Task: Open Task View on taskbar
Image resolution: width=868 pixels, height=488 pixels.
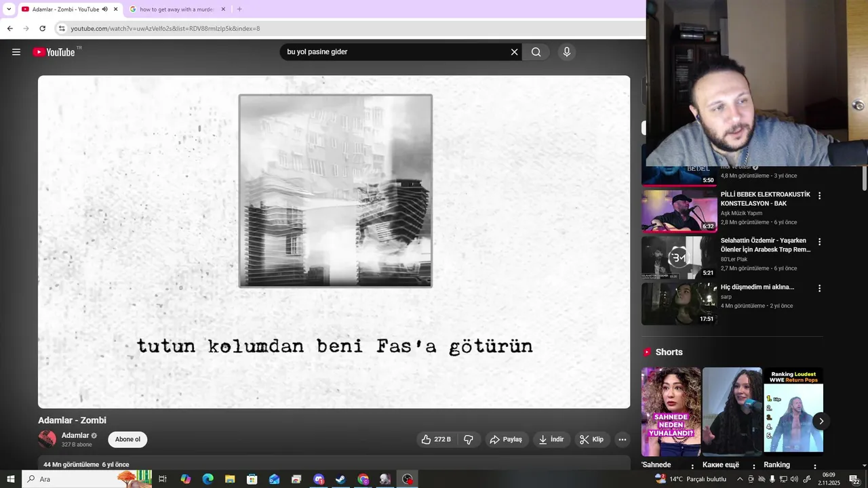Action: point(163,479)
